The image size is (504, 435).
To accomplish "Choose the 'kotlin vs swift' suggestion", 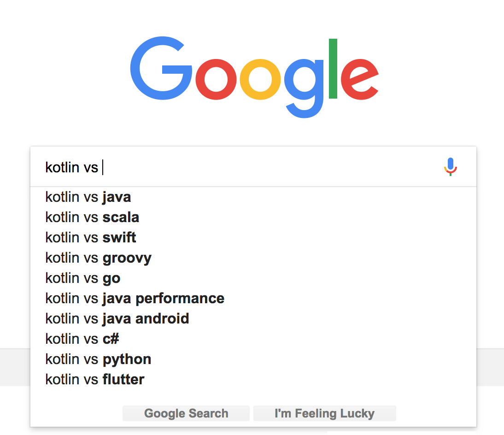I will point(253,238).
